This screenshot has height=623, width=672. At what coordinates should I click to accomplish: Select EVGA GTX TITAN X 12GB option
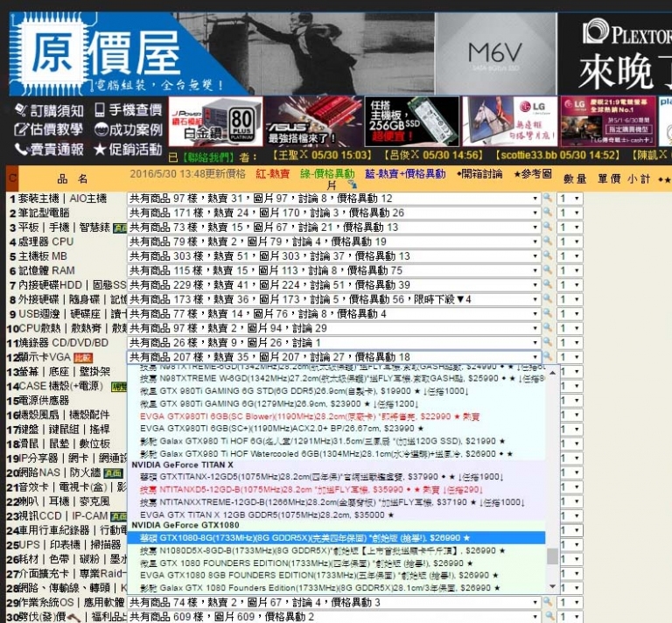[336, 514]
